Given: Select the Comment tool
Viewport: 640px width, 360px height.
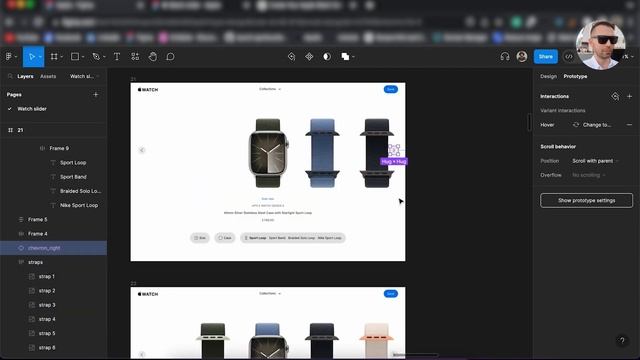Looking at the screenshot, I should click(x=170, y=57).
